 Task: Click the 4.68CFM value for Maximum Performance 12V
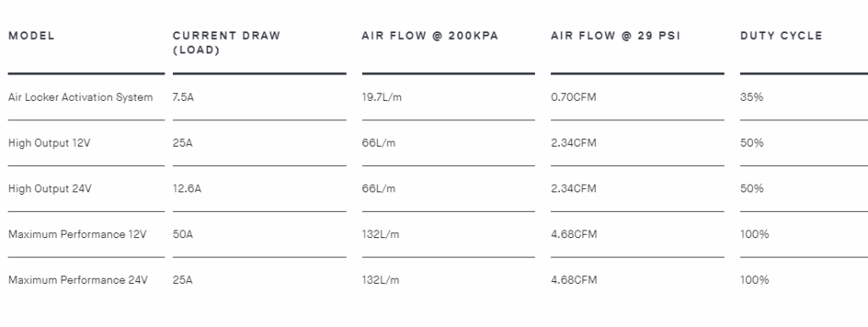[x=574, y=235]
